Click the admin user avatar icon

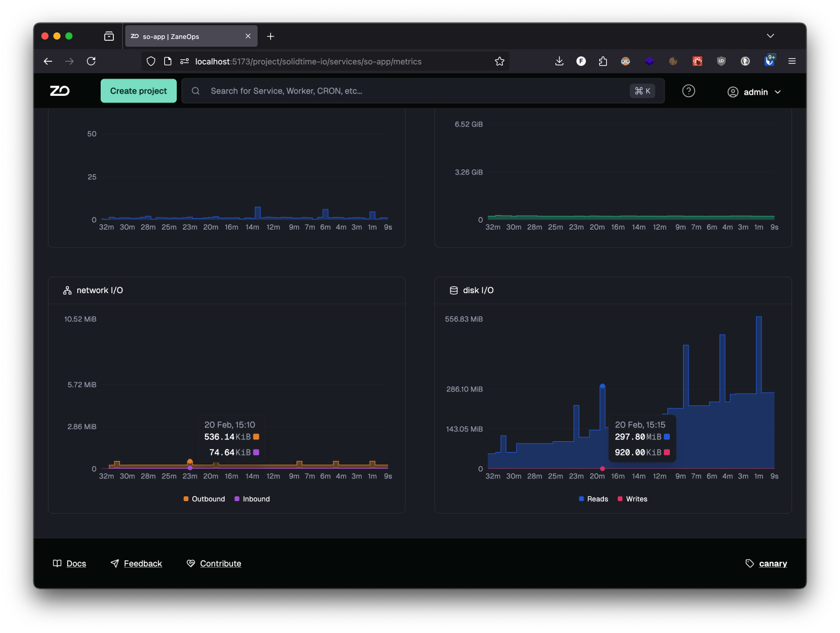733,92
